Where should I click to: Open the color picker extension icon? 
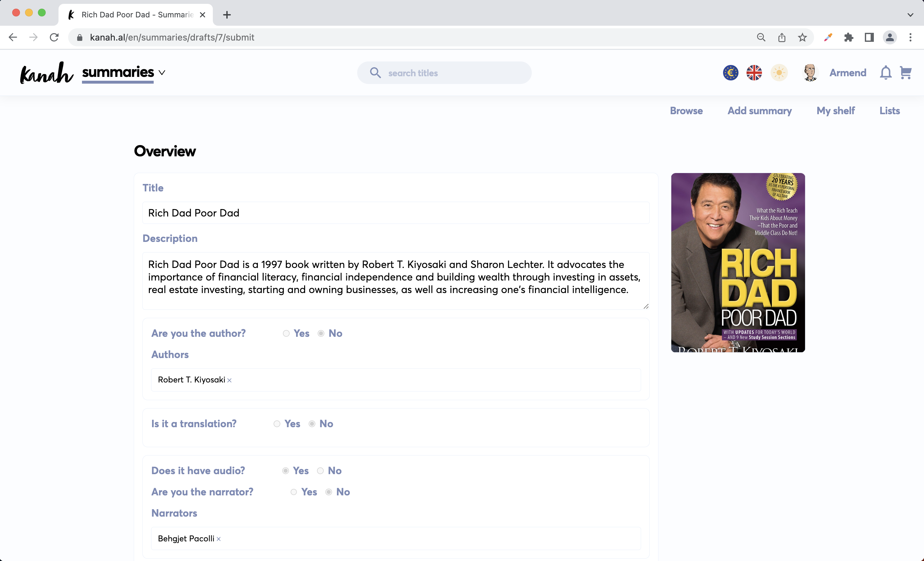point(828,37)
